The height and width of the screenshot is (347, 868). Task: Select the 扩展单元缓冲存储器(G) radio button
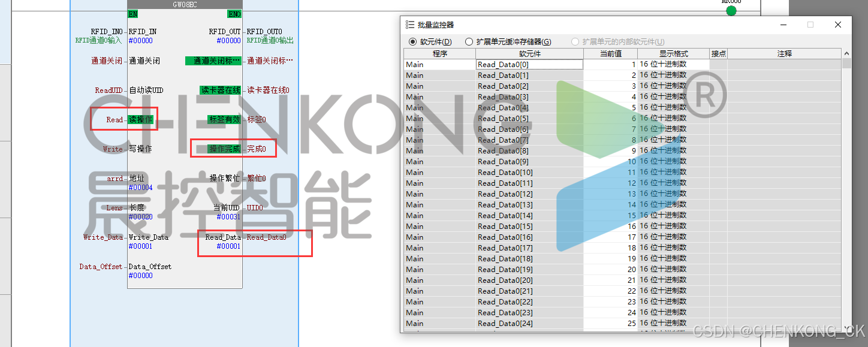pos(469,42)
